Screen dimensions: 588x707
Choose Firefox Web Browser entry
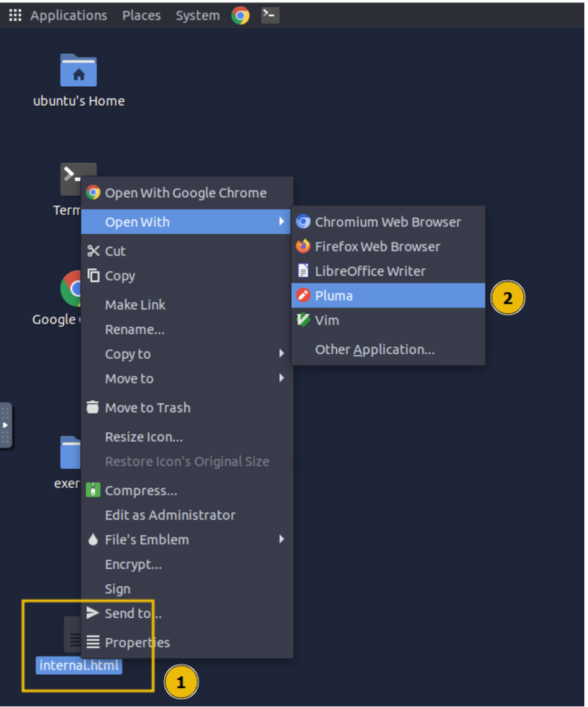(388, 246)
